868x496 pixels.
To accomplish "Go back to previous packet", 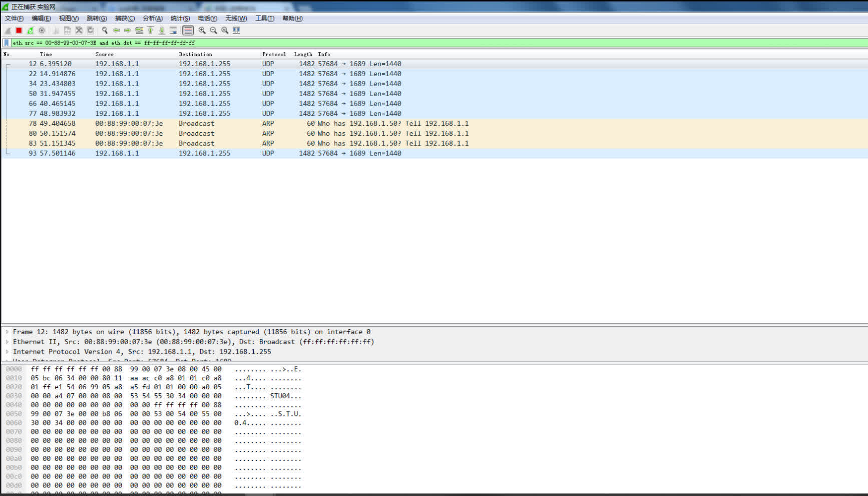I will [x=116, y=31].
